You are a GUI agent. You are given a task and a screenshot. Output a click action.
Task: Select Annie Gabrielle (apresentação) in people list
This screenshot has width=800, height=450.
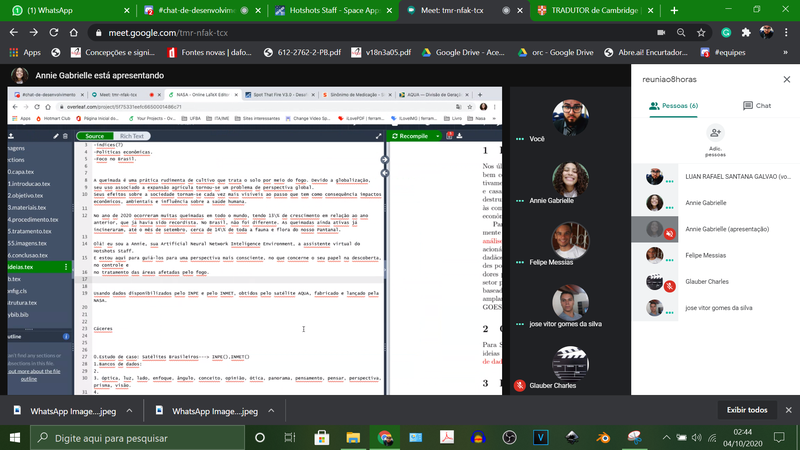[716, 229]
